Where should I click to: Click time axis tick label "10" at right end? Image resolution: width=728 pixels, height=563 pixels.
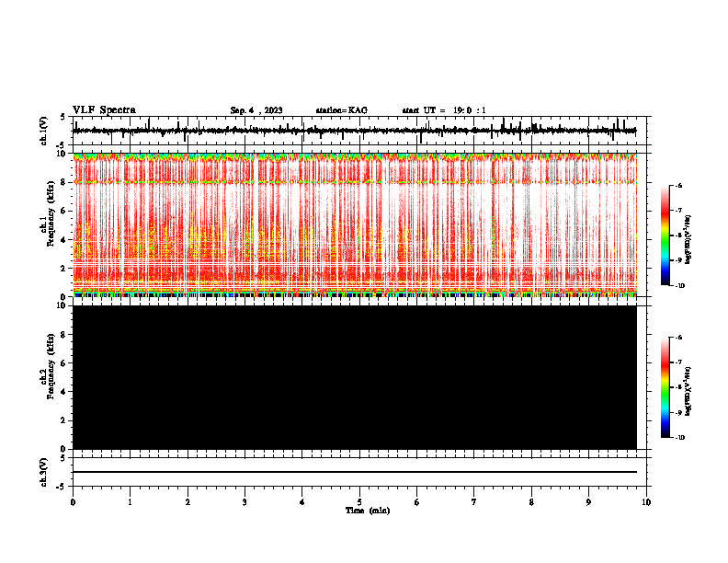click(646, 502)
